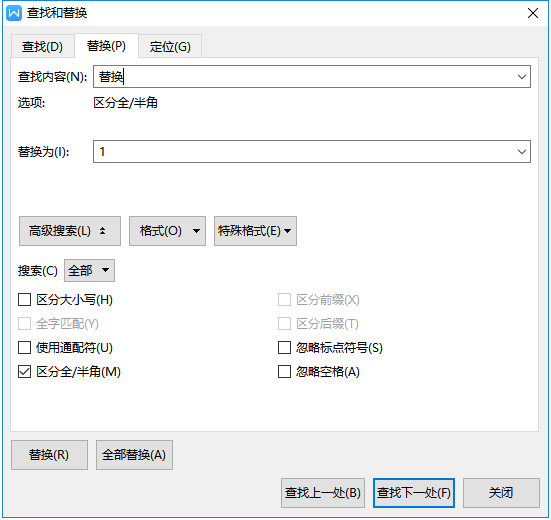Image resolution: width=551 pixels, height=520 pixels.
Task: Click the 替换(R) button
Action: [49, 455]
